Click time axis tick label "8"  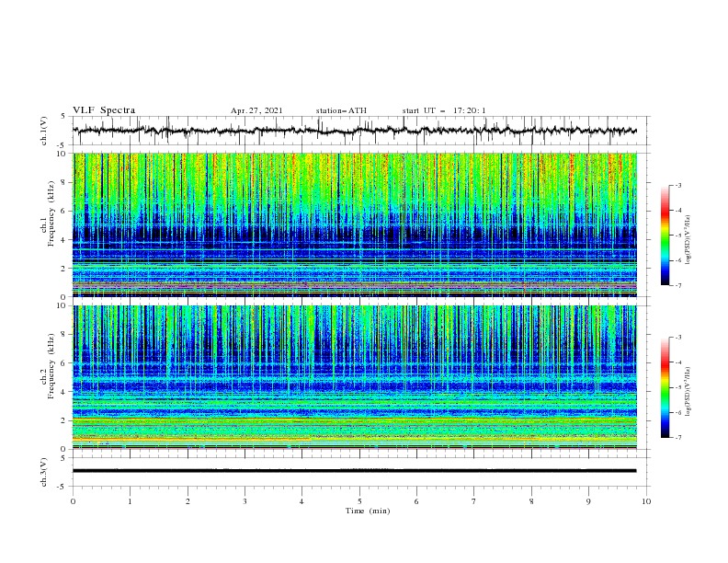pyautogui.click(x=531, y=501)
